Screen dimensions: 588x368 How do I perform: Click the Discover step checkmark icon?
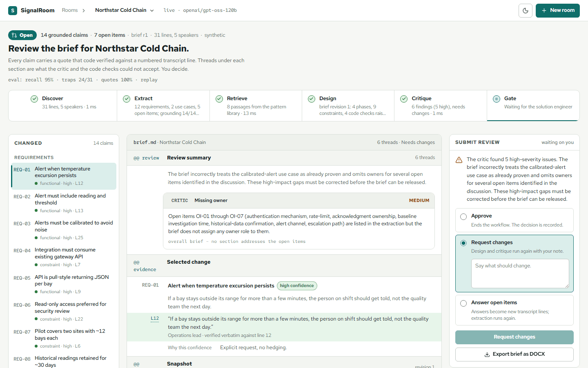pyautogui.click(x=34, y=99)
